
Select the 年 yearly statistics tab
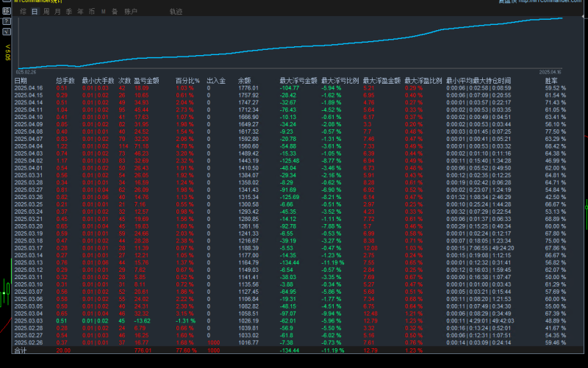point(79,12)
